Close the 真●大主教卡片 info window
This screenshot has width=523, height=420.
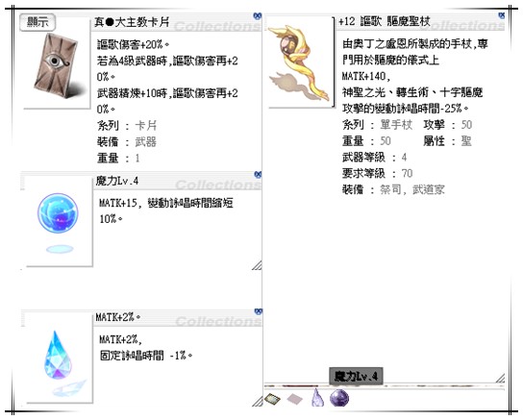(x=257, y=15)
